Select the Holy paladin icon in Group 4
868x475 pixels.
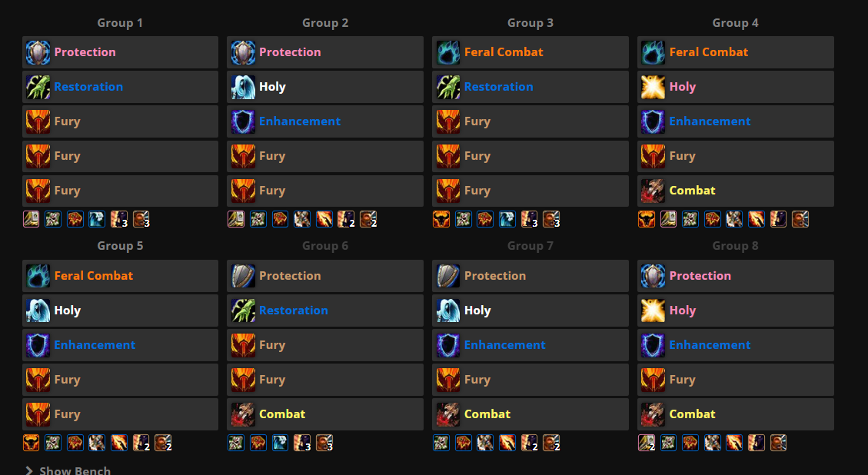click(x=653, y=87)
